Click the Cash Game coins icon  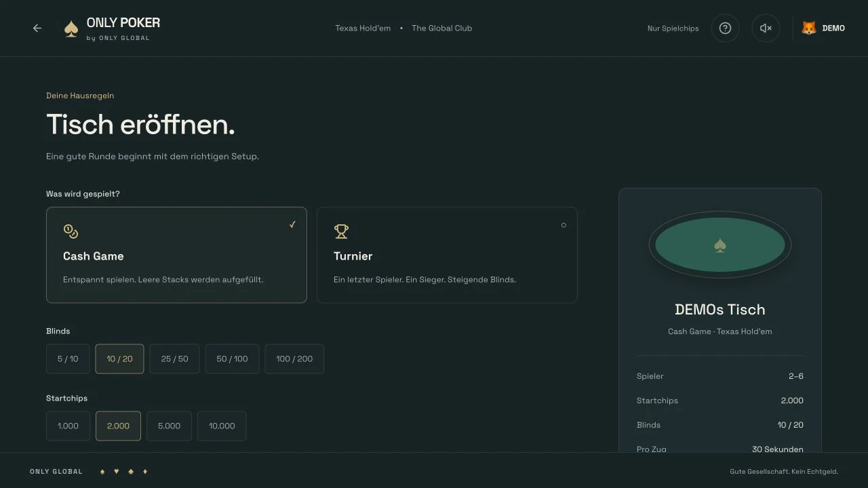(71, 232)
